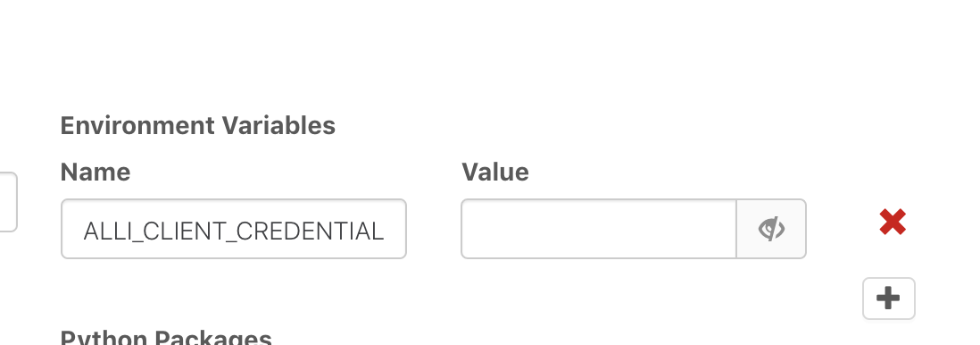The height and width of the screenshot is (345, 980).
Task: Select the Python Packages section heading
Action: tap(166, 338)
